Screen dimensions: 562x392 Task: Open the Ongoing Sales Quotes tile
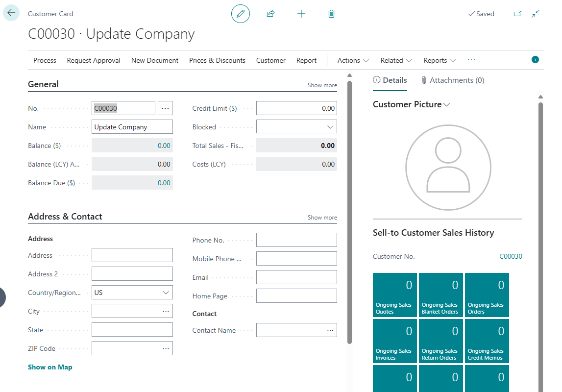point(394,295)
